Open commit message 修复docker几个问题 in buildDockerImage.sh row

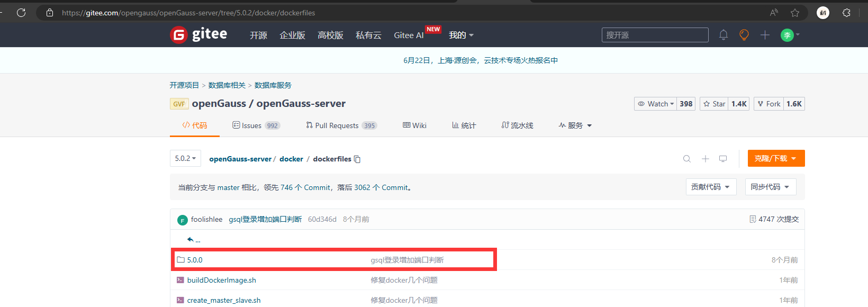[404, 280]
